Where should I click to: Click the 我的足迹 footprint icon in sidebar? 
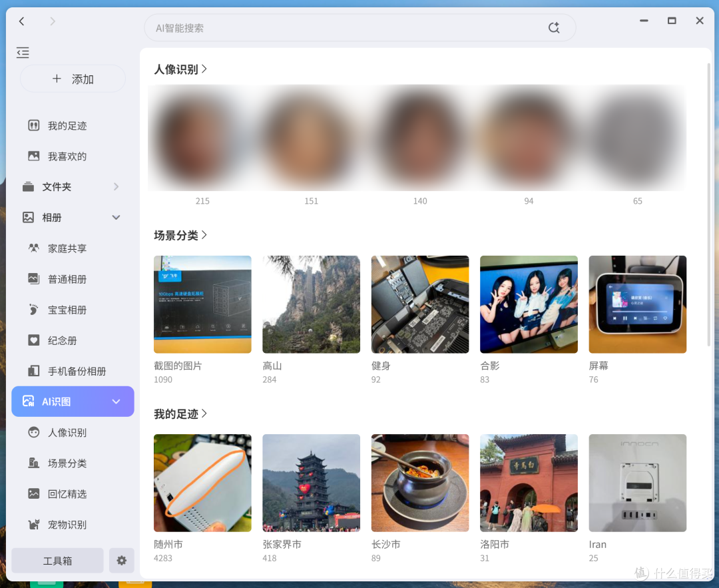point(34,125)
